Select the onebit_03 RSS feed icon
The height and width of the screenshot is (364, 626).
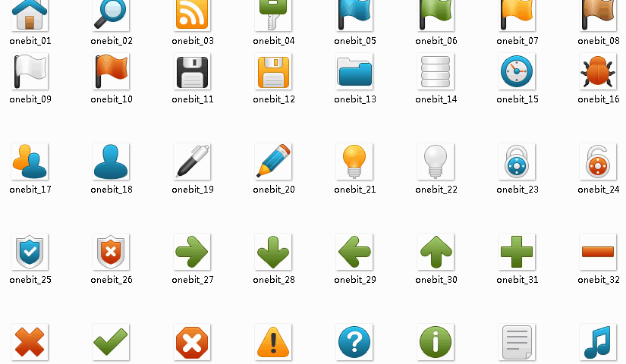point(192,14)
